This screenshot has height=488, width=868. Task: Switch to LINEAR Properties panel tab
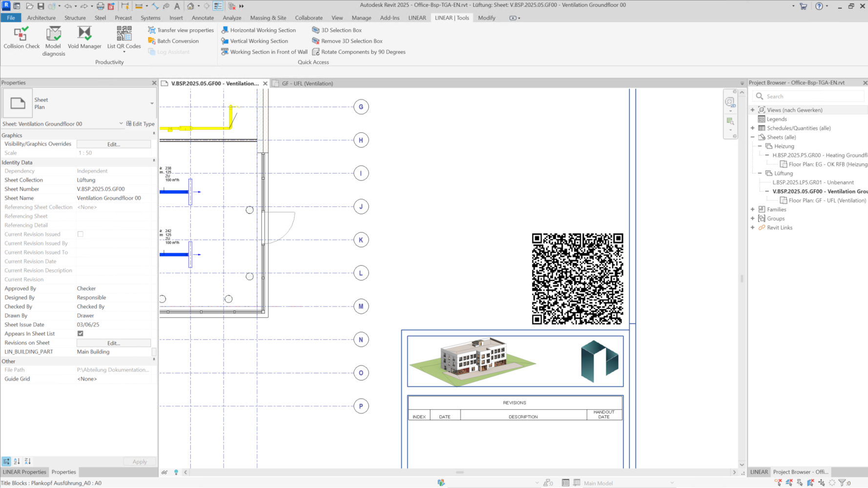24,472
